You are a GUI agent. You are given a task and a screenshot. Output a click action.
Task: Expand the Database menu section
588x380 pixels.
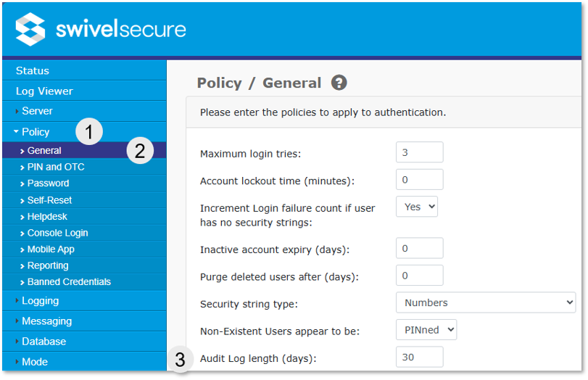(x=44, y=342)
